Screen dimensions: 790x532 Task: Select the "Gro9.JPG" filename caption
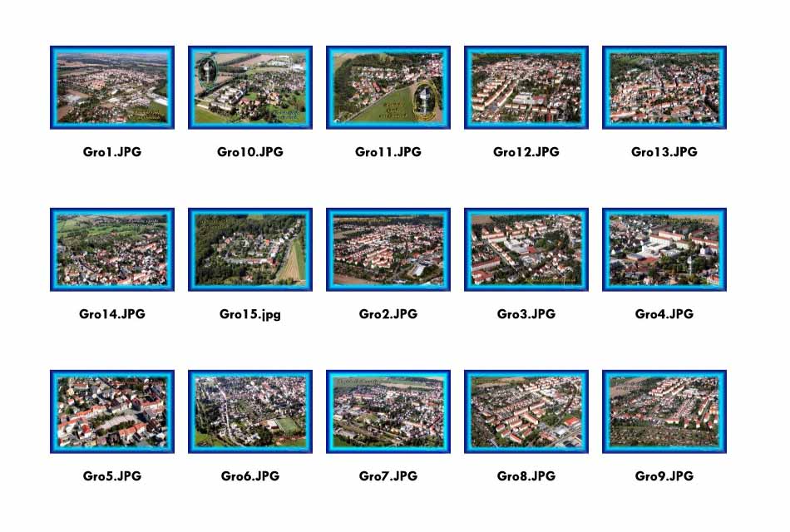tap(664, 476)
